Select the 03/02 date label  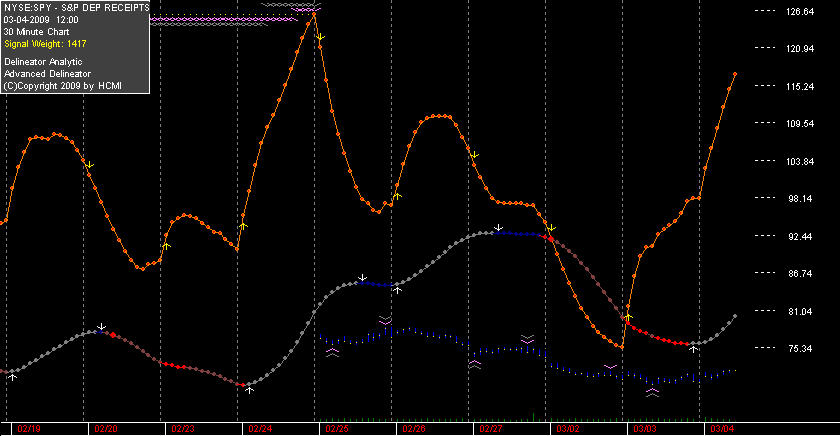pyautogui.click(x=568, y=429)
